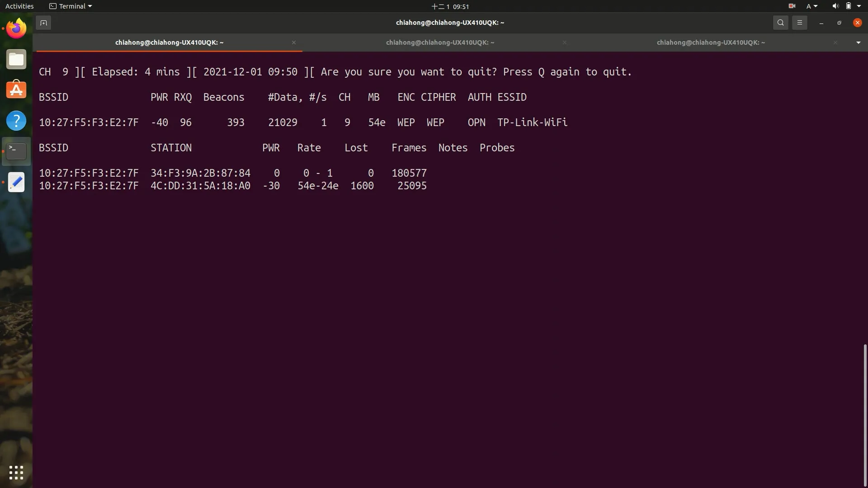Launch Ubuntu Software from the dock
Screen dimensions: 868x488
pos(16,89)
